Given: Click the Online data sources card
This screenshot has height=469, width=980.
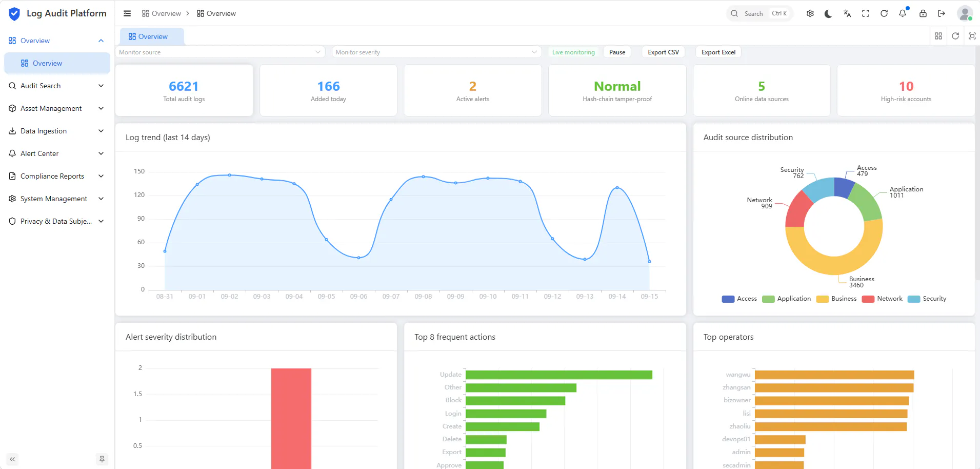Looking at the screenshot, I should 762,90.
